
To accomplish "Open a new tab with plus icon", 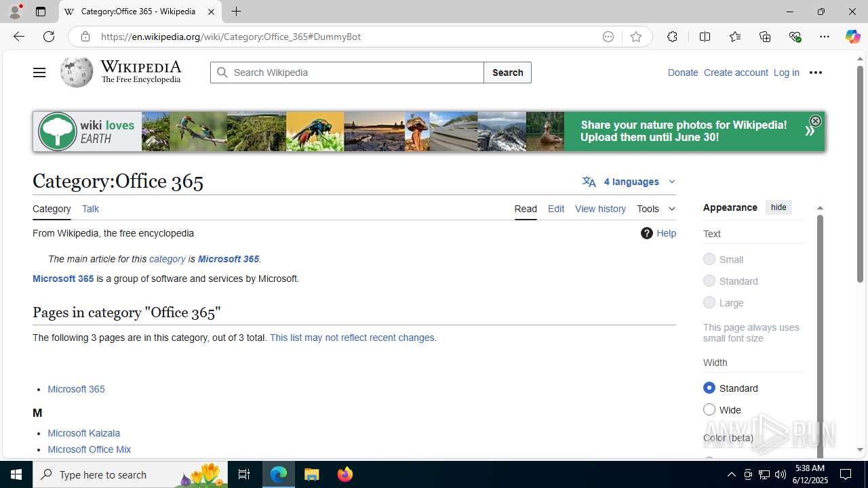I will click(x=236, y=12).
